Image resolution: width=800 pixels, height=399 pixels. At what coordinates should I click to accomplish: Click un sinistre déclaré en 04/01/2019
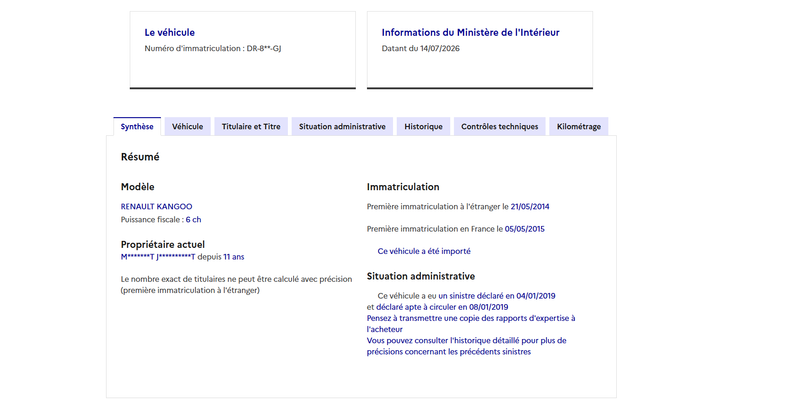coord(496,295)
